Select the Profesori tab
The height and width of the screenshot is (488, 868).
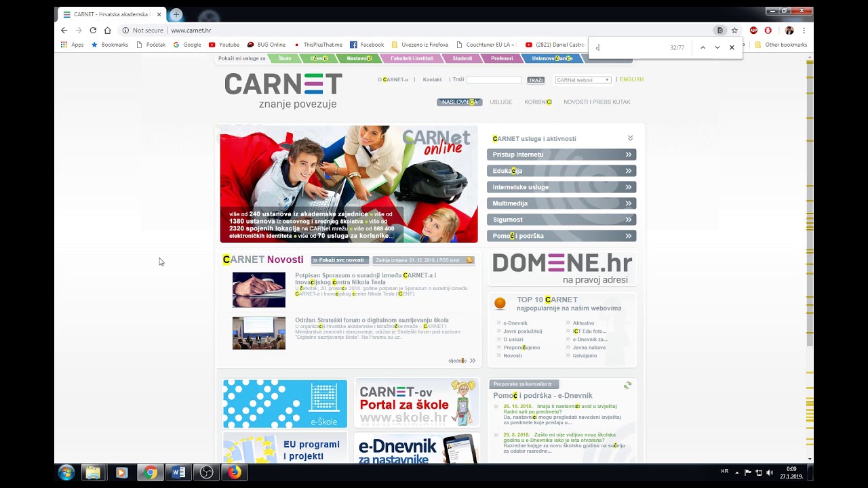pos(502,58)
